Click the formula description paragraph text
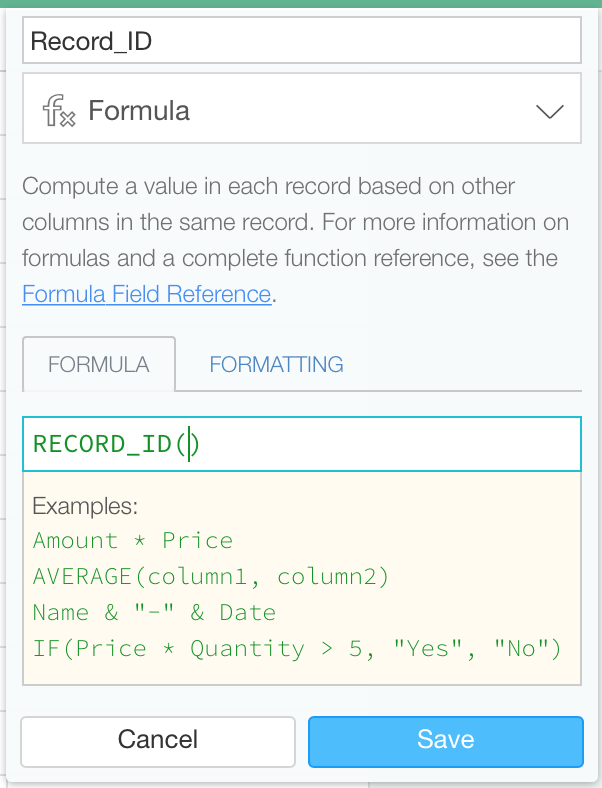 tap(295, 240)
